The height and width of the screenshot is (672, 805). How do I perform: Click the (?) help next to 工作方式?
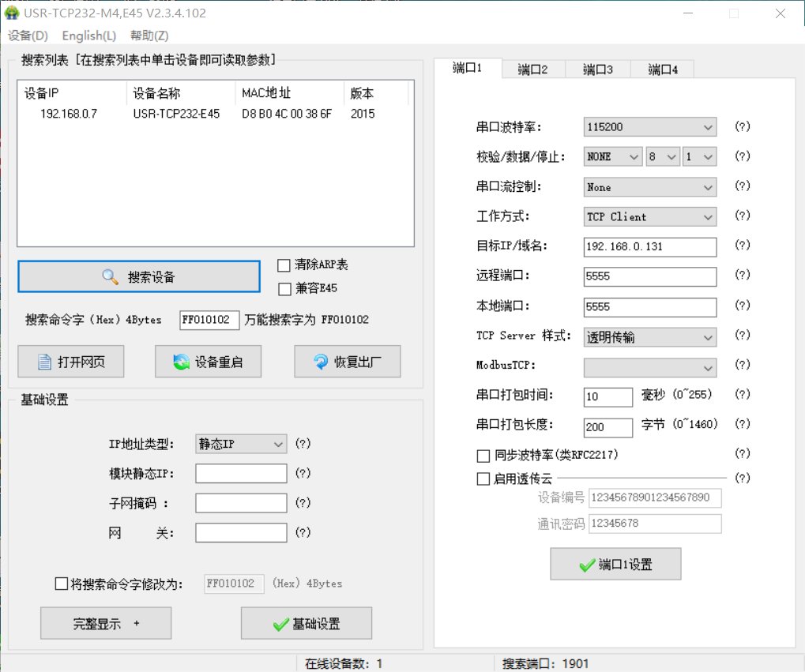(x=743, y=215)
